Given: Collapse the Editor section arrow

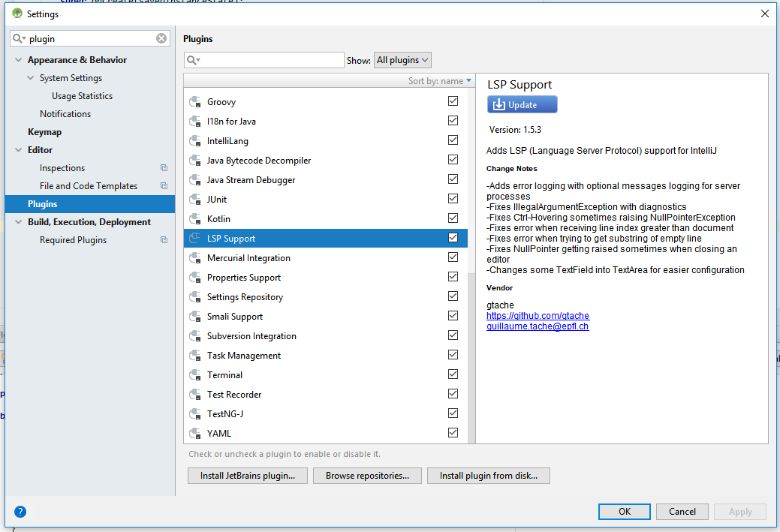Looking at the screenshot, I should [x=19, y=149].
